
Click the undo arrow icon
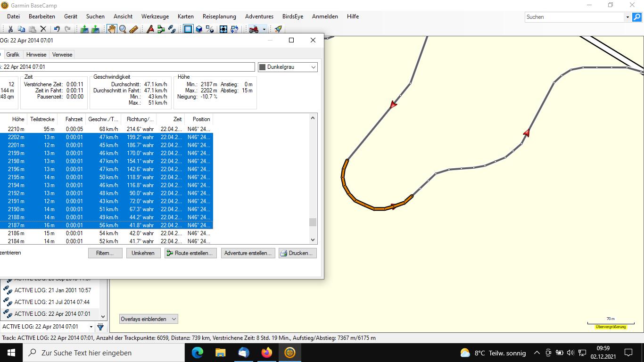[x=57, y=29]
